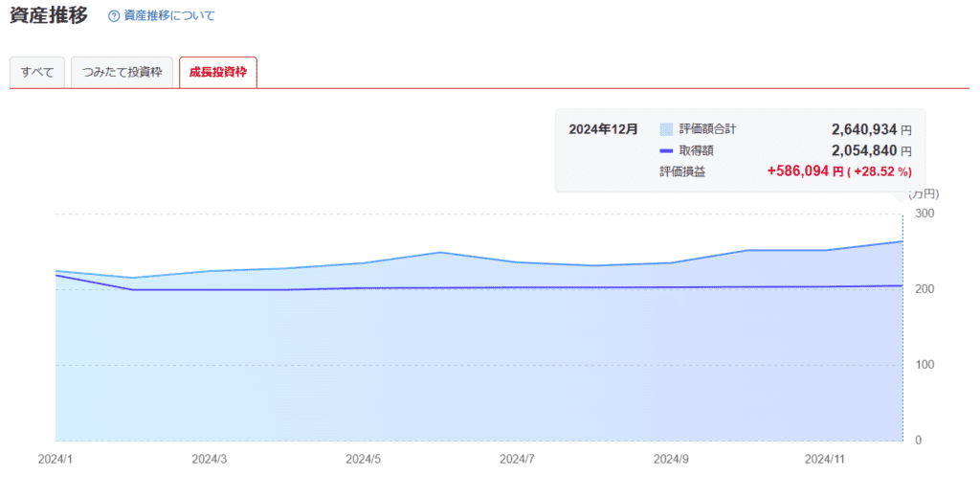Click the +28.52 % percentage text
The image size is (980, 498).
click(880, 172)
